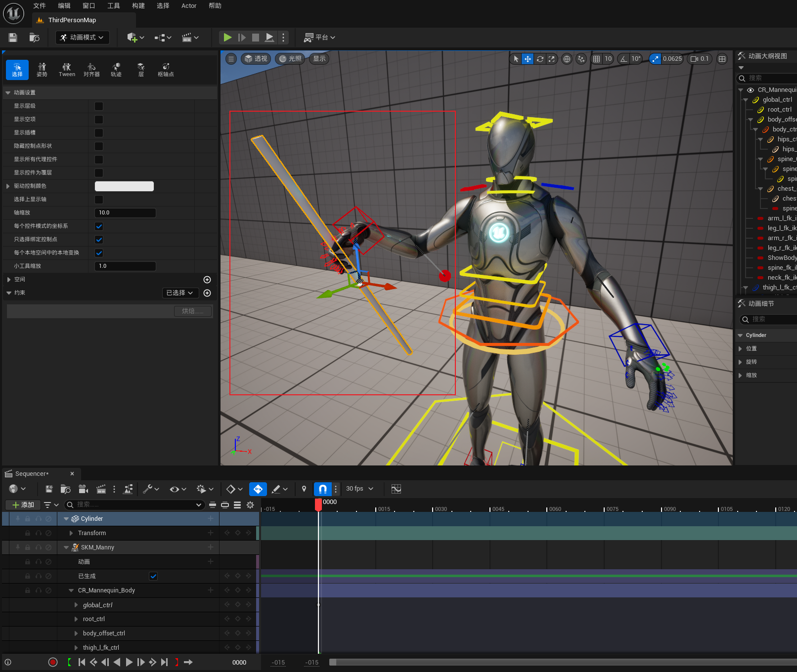Click the auto-key diamond icon in Sequencer

tap(258, 489)
